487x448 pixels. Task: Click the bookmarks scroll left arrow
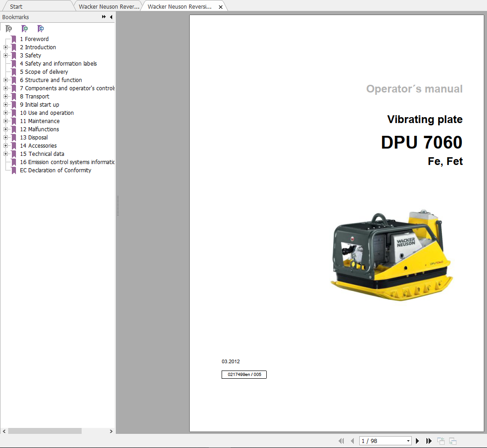(4, 431)
